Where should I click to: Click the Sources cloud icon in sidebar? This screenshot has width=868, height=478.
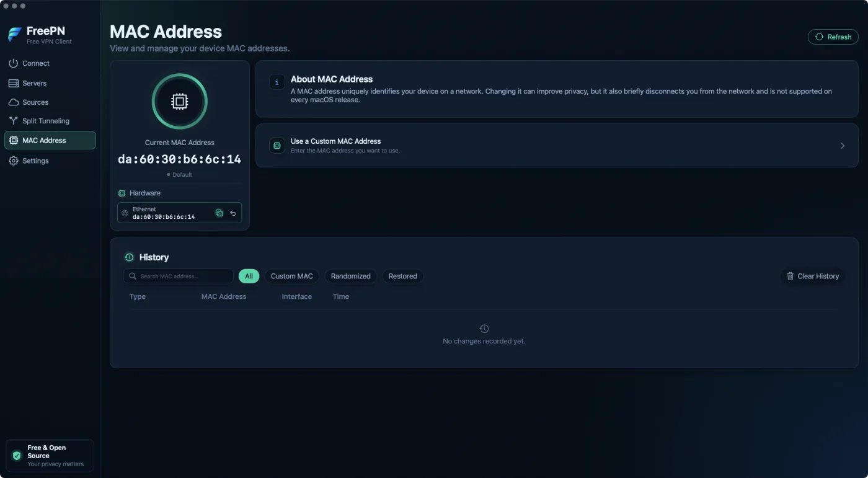point(13,102)
